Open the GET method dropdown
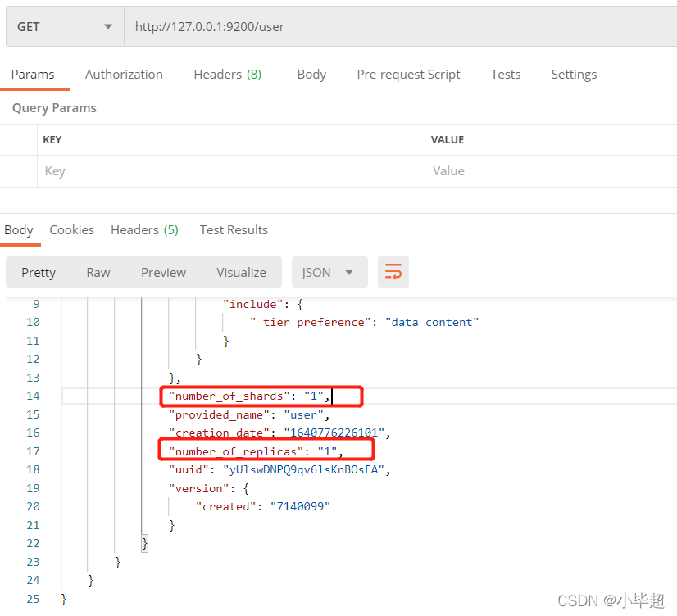Image resolution: width=677 pixels, height=616 pixels. point(65,27)
